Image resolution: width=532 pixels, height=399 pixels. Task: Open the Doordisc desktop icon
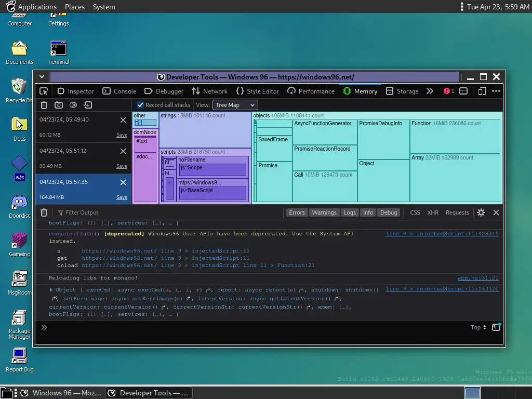point(19,207)
